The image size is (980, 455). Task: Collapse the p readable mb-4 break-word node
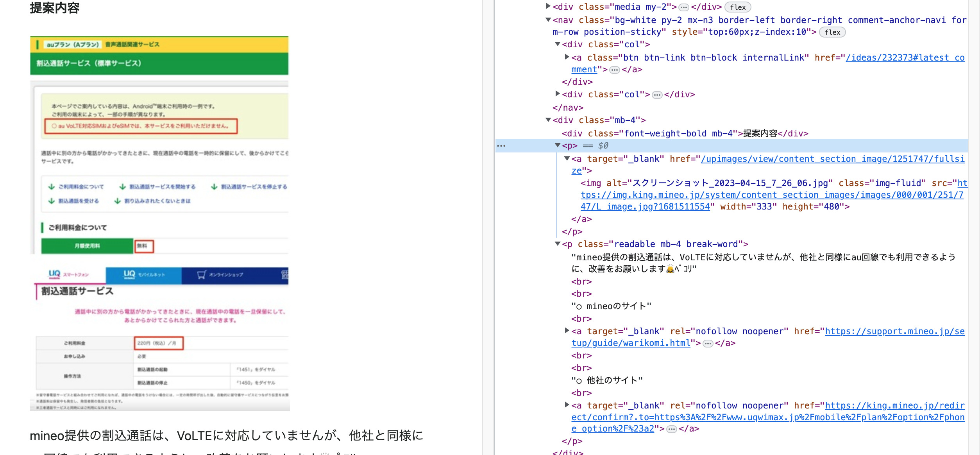pyautogui.click(x=558, y=244)
